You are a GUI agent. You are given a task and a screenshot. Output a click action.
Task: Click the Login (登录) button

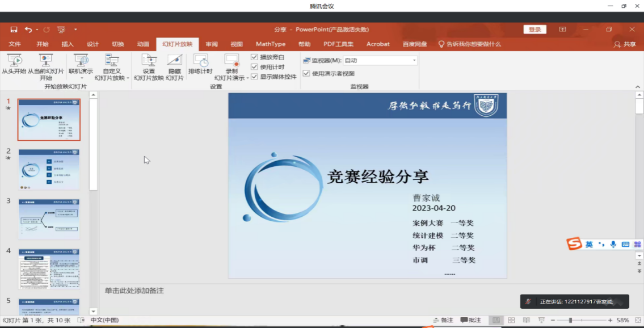(x=534, y=30)
